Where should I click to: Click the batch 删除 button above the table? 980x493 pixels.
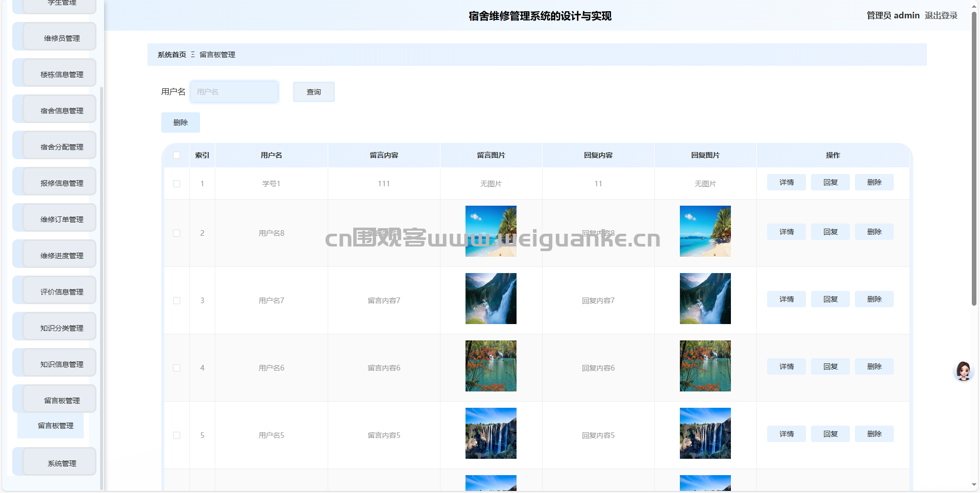pos(181,122)
